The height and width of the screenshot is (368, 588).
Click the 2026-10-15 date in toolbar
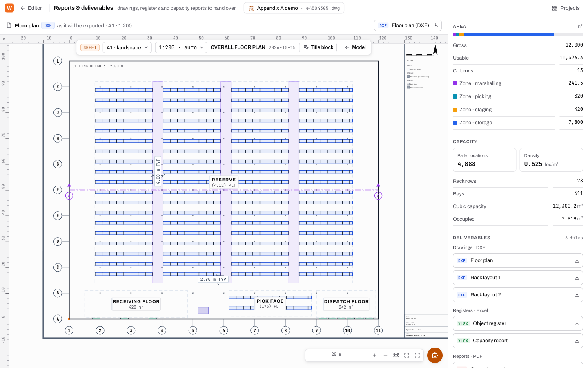point(282,47)
